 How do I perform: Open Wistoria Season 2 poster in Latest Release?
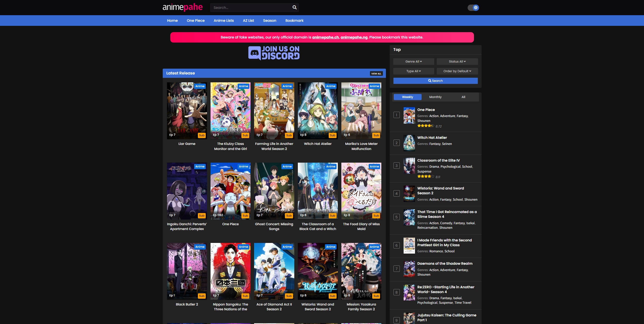[x=318, y=271]
